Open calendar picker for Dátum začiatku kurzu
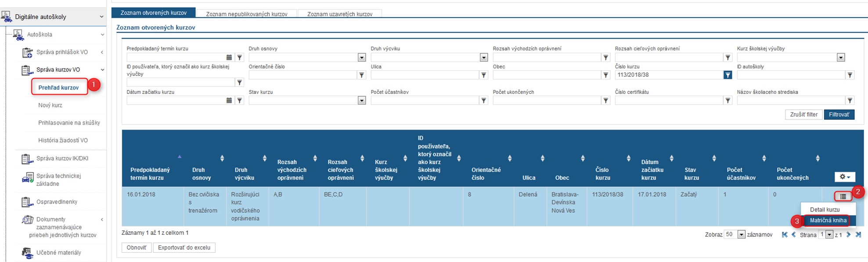 (x=229, y=100)
